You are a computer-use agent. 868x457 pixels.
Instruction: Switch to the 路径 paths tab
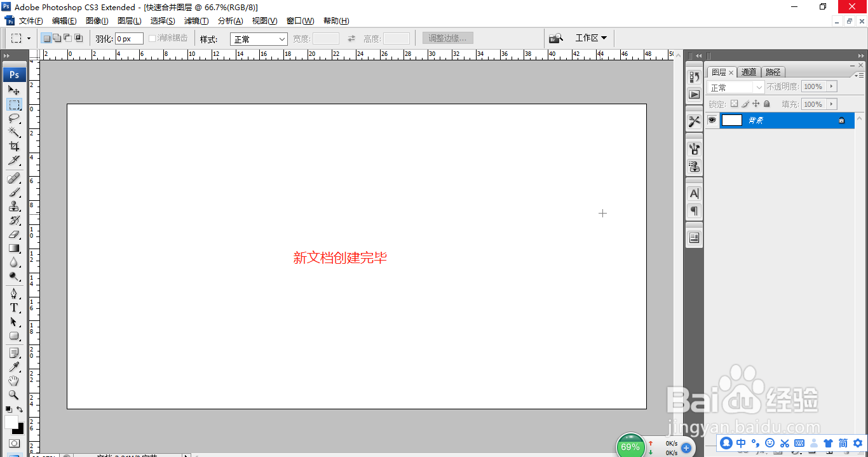pos(773,72)
